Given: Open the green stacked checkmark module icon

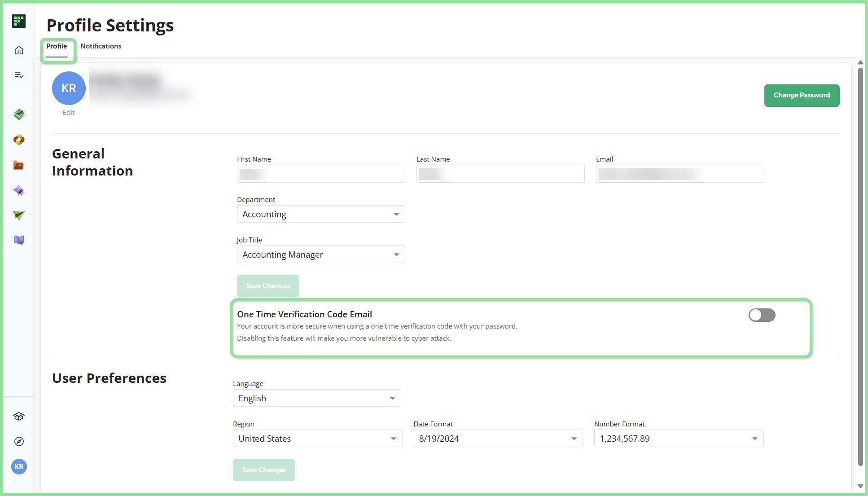Looking at the screenshot, I should point(19,114).
